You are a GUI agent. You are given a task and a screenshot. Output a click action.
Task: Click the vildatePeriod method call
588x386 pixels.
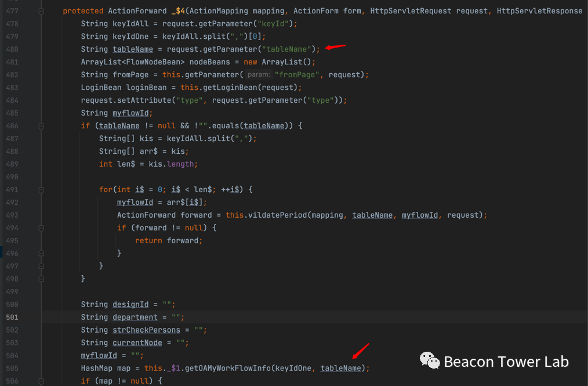click(x=278, y=215)
